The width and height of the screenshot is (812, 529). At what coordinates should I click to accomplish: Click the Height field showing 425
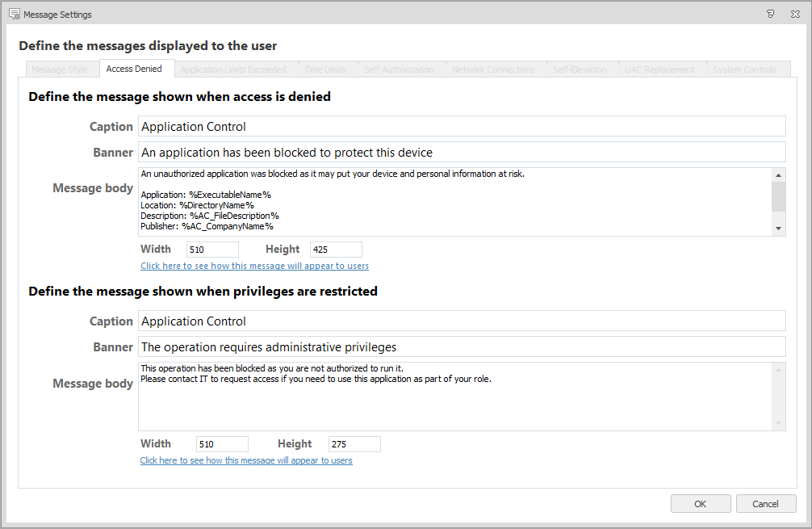pyautogui.click(x=336, y=250)
